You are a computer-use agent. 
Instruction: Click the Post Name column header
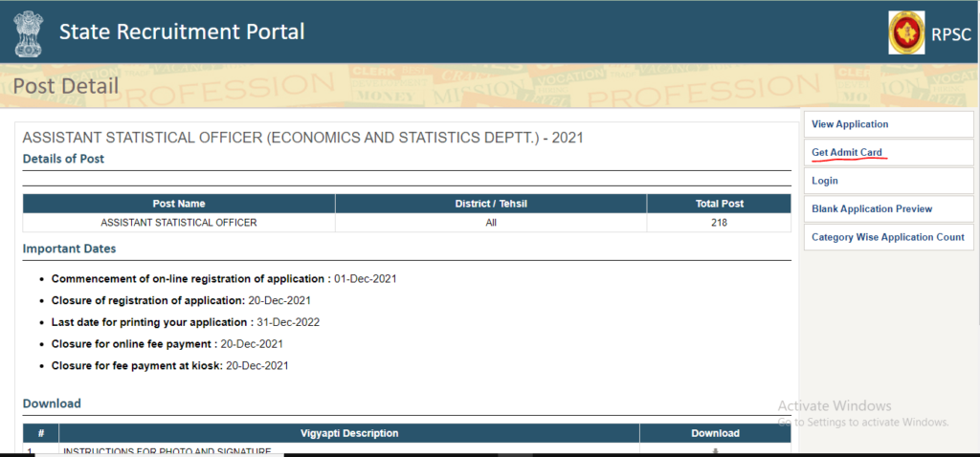[179, 204]
